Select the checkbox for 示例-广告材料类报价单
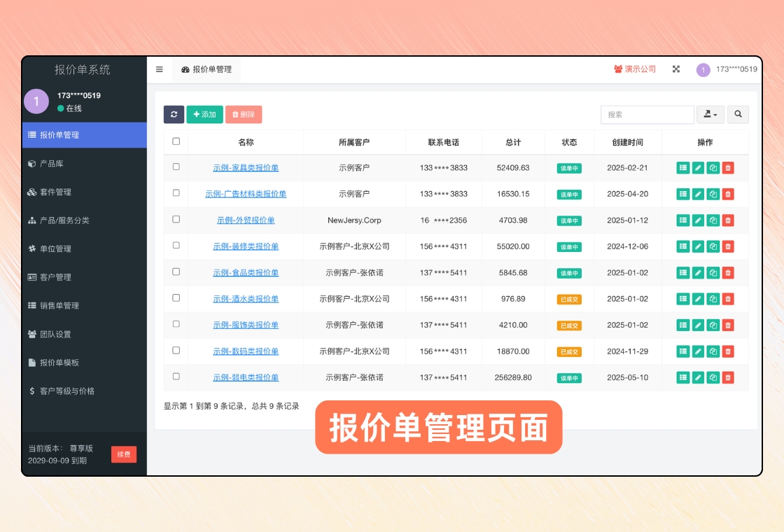The image size is (784, 532). 176,193
